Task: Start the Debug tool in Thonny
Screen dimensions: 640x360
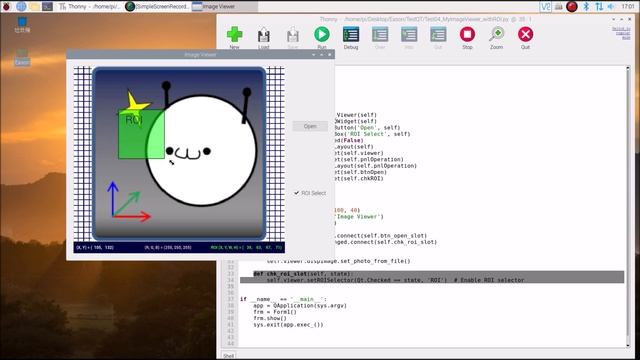Action: click(x=351, y=35)
